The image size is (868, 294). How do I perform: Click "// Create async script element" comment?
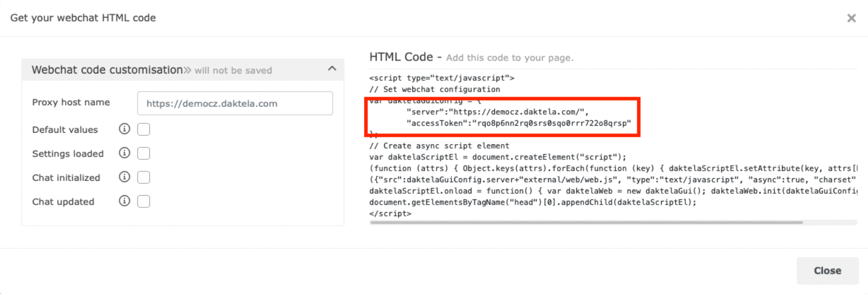[x=439, y=145]
